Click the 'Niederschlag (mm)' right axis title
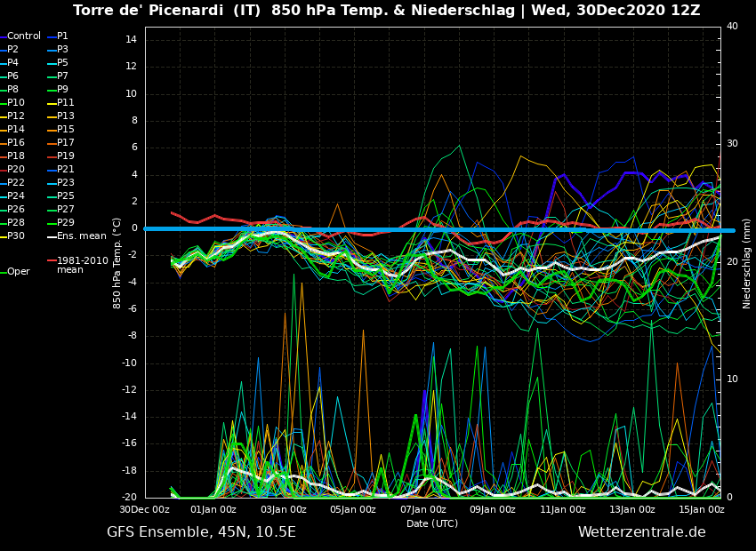 746,262
